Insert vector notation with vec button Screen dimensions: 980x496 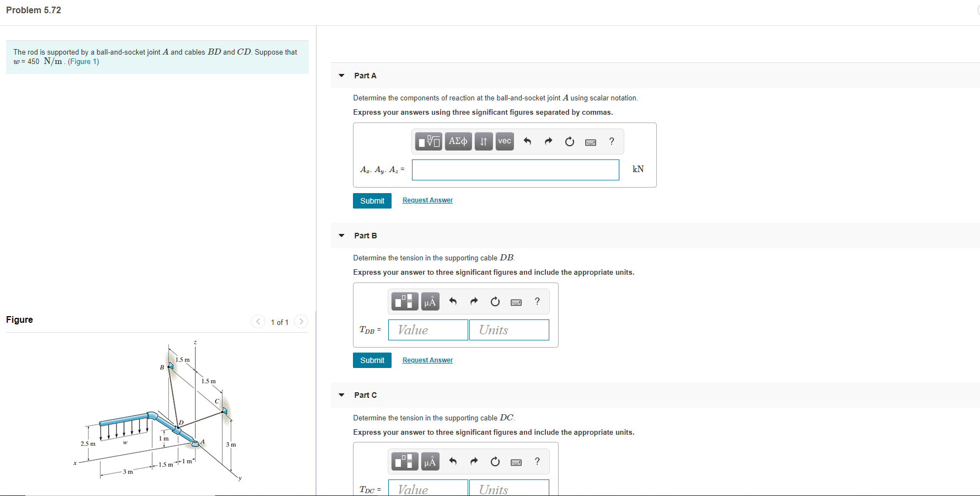click(x=505, y=142)
